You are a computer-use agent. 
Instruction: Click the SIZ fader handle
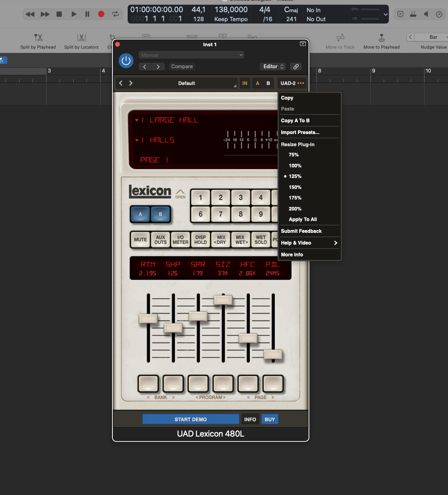[223, 300]
